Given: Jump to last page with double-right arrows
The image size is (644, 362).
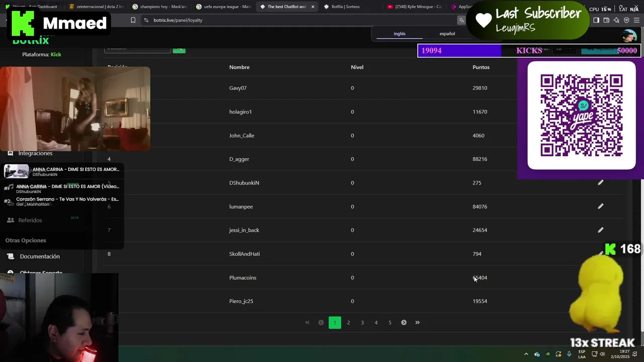Looking at the screenshot, I should 417,322.
